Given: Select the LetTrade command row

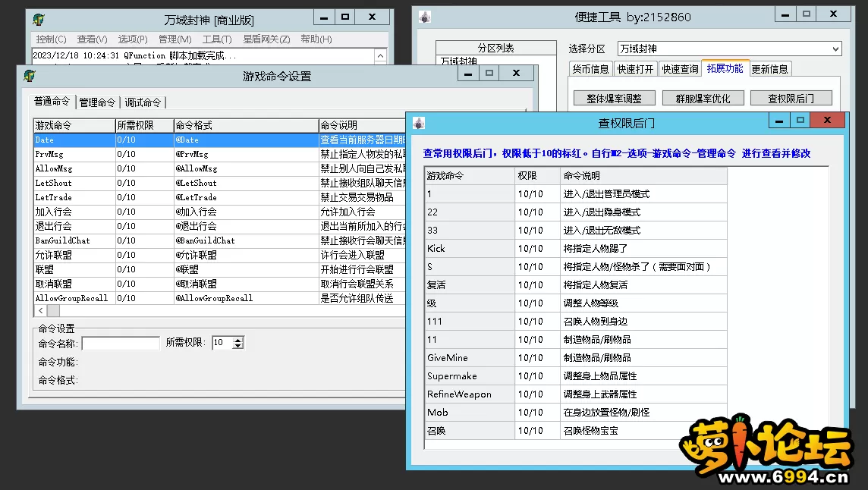Looking at the screenshot, I should pyautogui.click(x=220, y=198).
